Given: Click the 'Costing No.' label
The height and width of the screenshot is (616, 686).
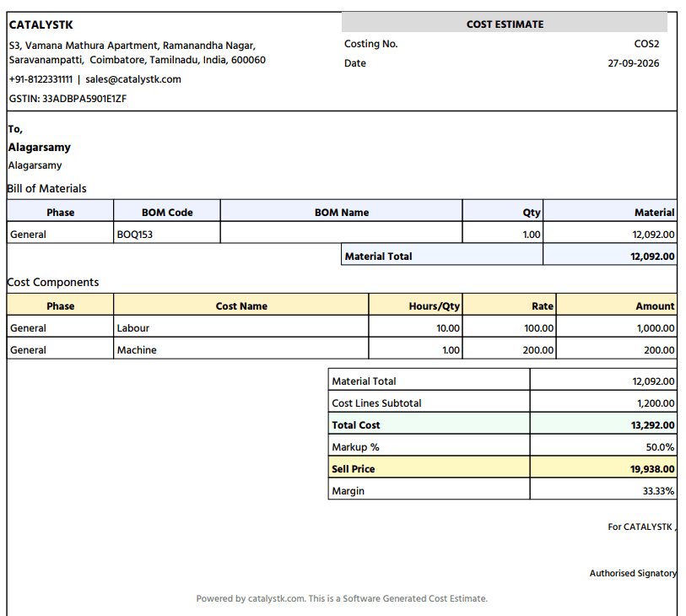Looking at the screenshot, I should click(x=371, y=44).
